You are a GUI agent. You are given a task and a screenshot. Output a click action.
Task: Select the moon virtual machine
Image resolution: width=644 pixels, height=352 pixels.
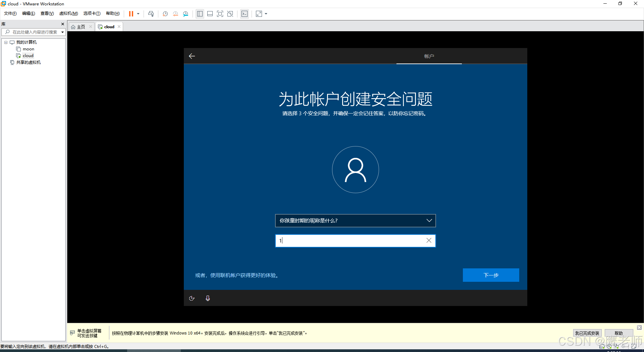pos(29,49)
